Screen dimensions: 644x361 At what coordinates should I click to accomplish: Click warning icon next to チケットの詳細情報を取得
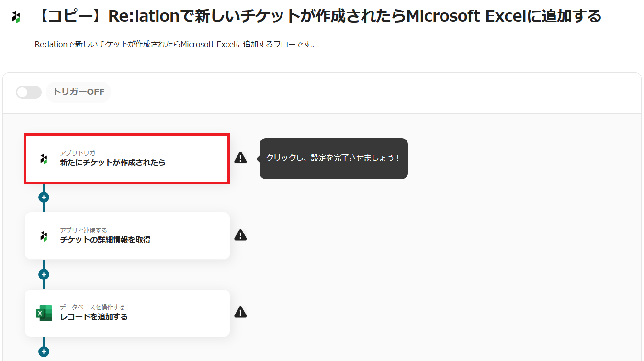click(240, 235)
